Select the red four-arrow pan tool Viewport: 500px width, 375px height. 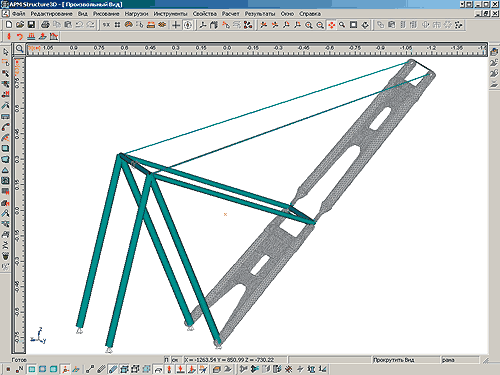pyautogui.click(x=331, y=25)
